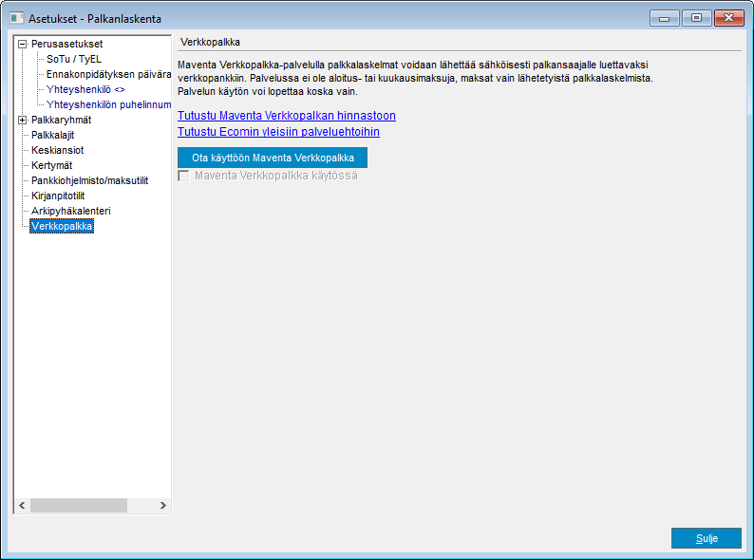Select SoTu / TyEL tree item

(x=73, y=59)
